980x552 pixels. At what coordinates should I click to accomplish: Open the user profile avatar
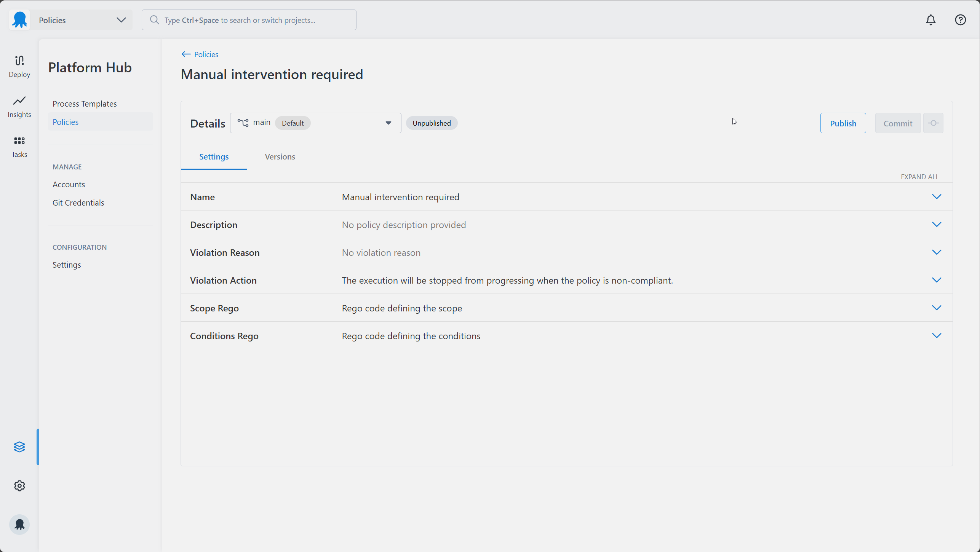[19, 525]
